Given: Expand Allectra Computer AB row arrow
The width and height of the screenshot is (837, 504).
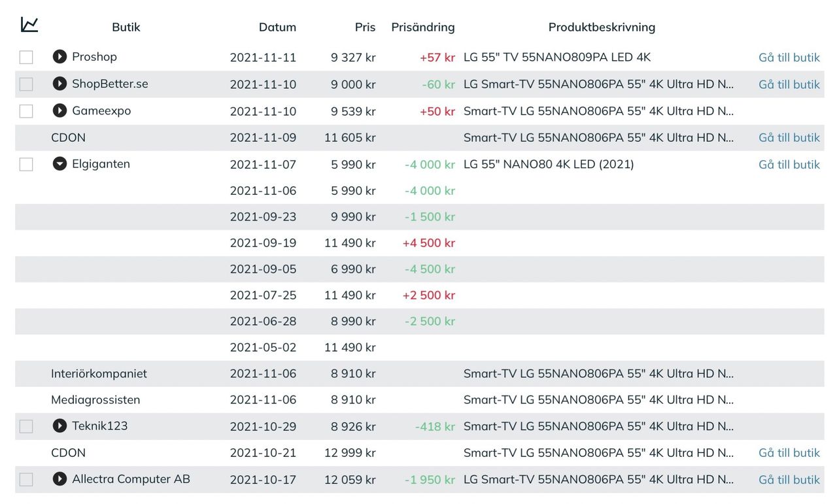Looking at the screenshot, I should click(x=60, y=479).
